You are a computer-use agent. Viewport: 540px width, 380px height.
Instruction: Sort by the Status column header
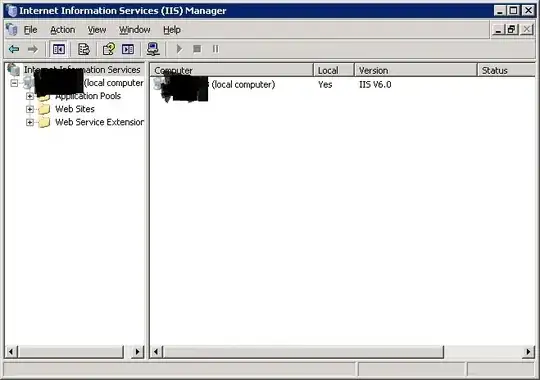pyautogui.click(x=506, y=70)
